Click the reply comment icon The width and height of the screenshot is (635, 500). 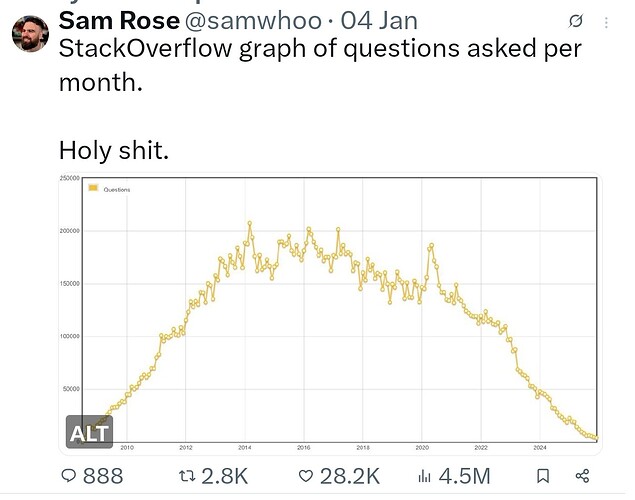[x=69, y=476]
